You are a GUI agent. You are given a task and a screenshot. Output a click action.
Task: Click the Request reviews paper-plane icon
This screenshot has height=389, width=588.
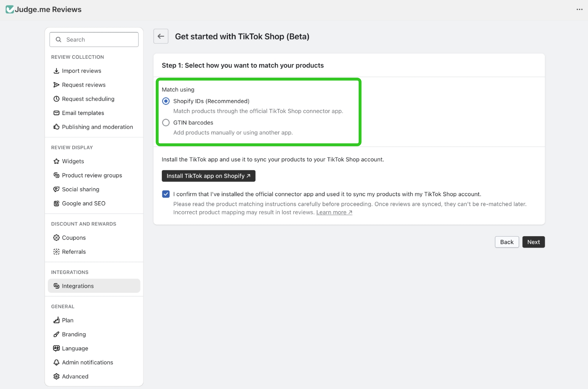(56, 85)
